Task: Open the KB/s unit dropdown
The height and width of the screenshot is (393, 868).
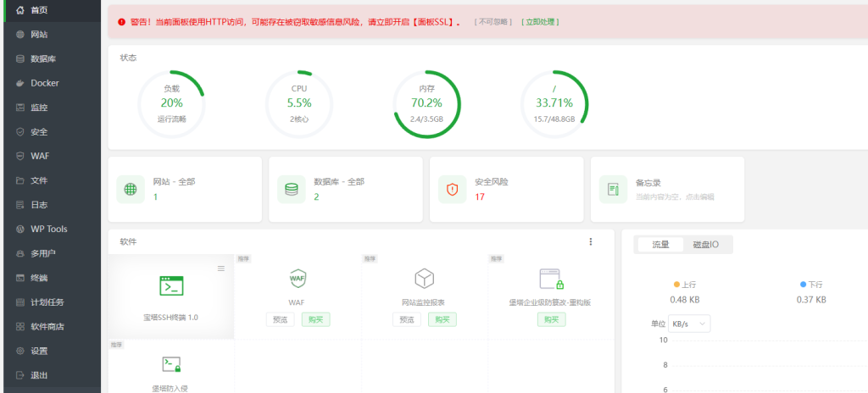Action: [x=689, y=324]
